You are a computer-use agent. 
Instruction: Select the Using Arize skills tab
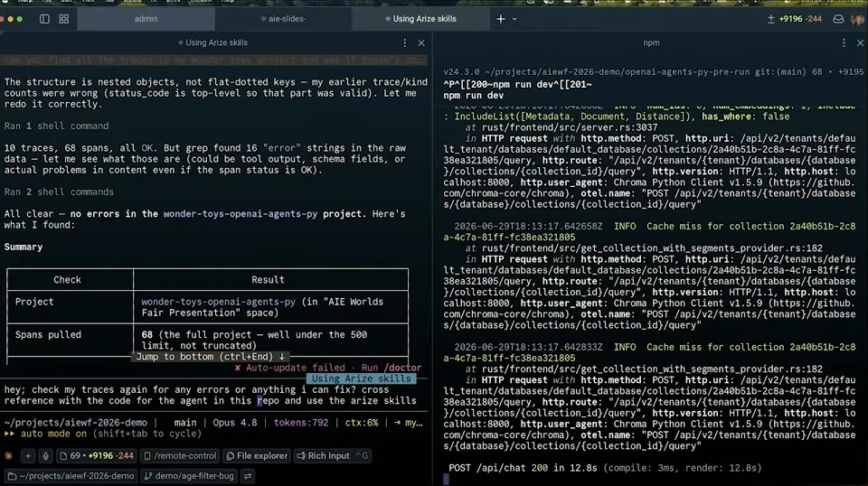420,19
